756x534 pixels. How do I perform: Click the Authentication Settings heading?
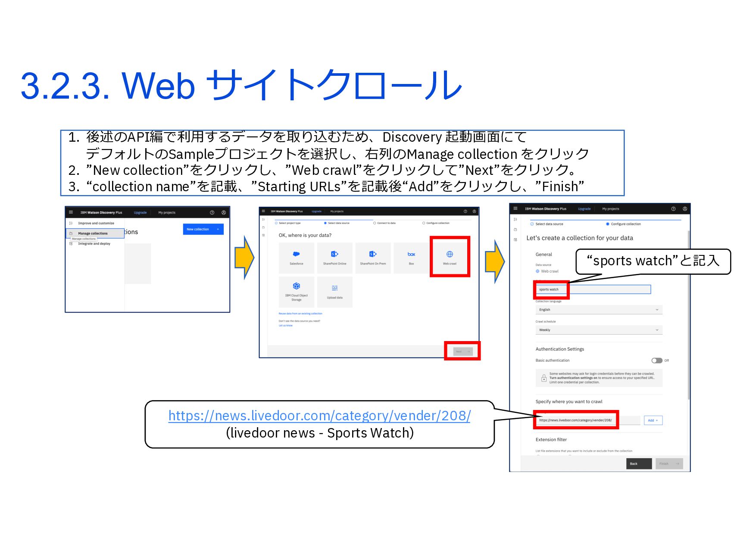[559, 349]
